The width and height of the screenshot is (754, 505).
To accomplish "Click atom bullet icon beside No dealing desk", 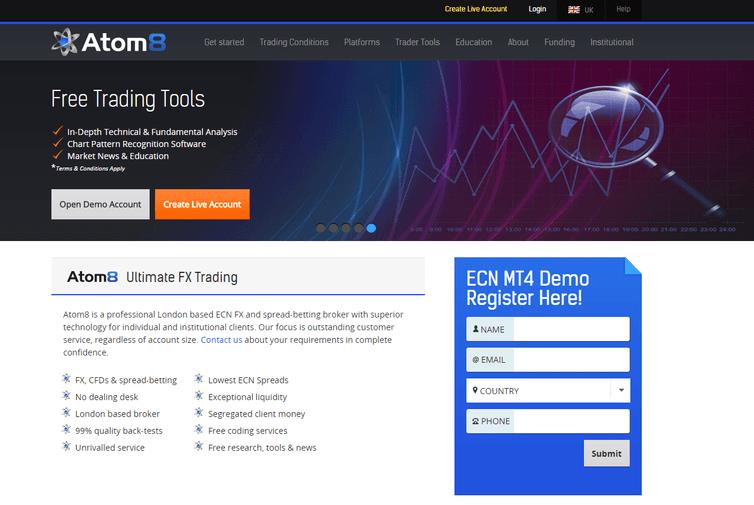I will tap(66, 396).
